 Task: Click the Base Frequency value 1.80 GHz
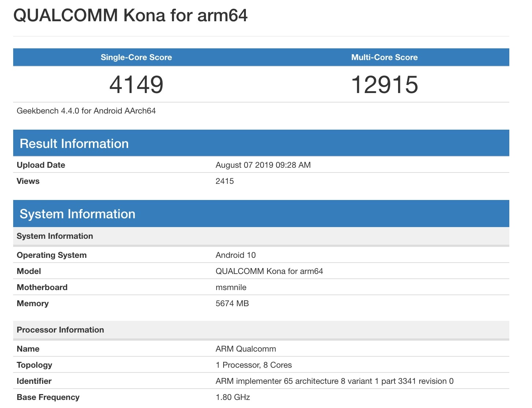tap(233, 397)
